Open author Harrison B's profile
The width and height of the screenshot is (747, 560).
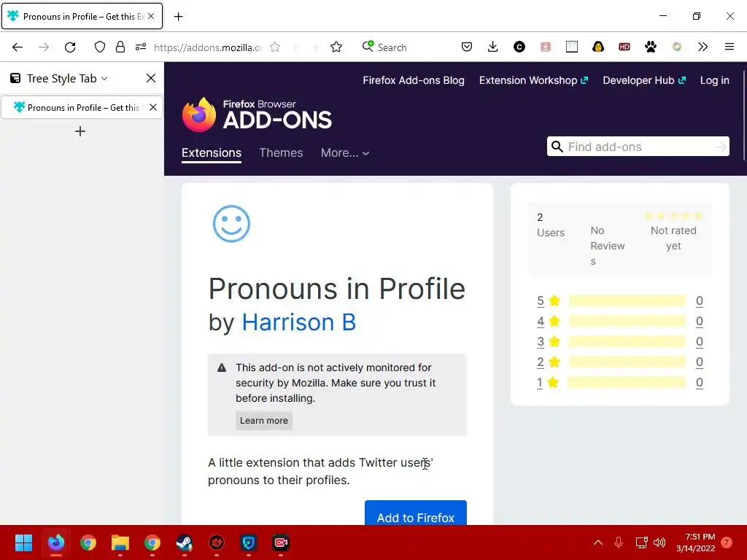pos(298,322)
